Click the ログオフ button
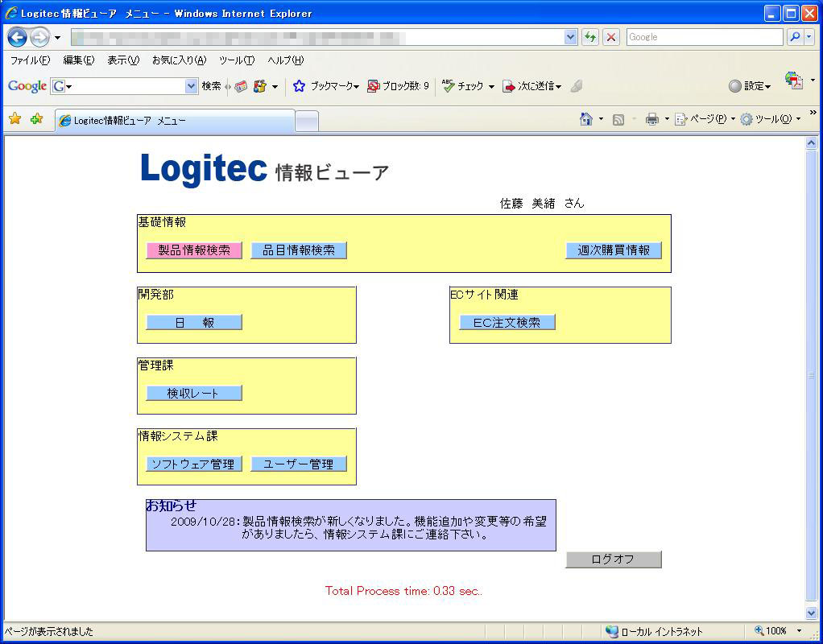The width and height of the screenshot is (823, 644). tap(614, 559)
